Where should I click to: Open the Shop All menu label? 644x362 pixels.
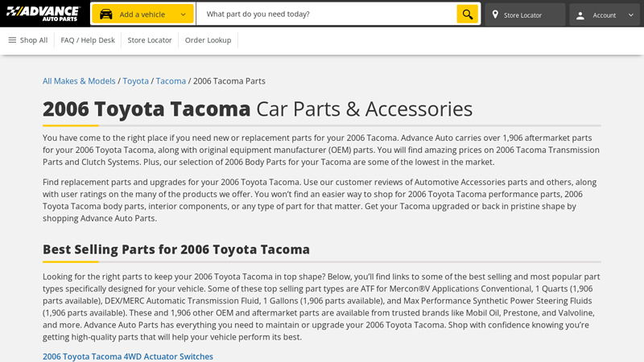coord(34,40)
